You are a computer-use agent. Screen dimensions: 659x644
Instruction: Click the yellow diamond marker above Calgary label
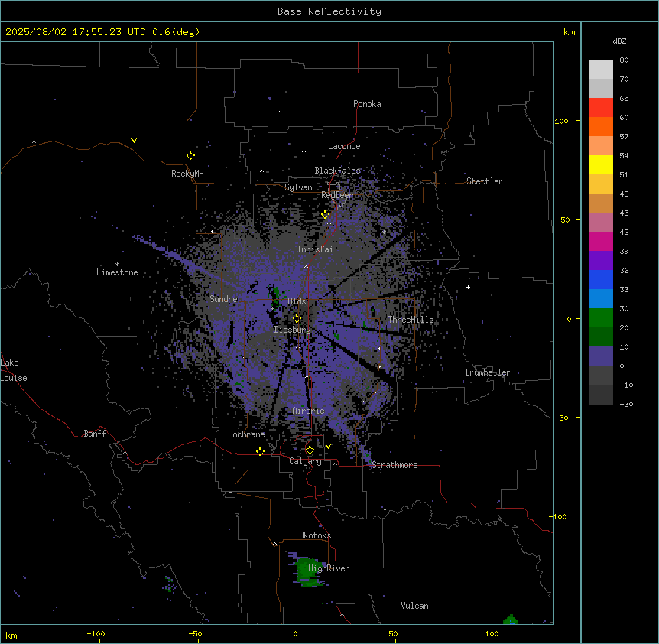310,450
